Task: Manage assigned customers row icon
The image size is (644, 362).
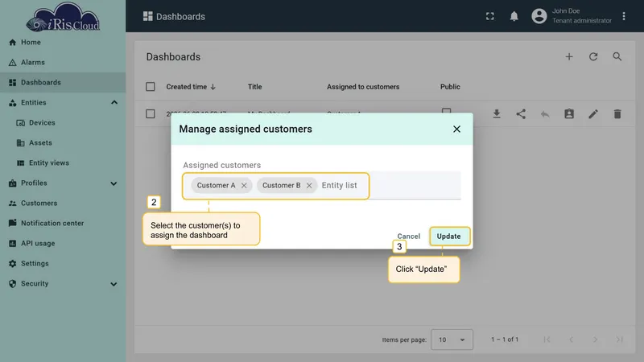Action: point(569,113)
